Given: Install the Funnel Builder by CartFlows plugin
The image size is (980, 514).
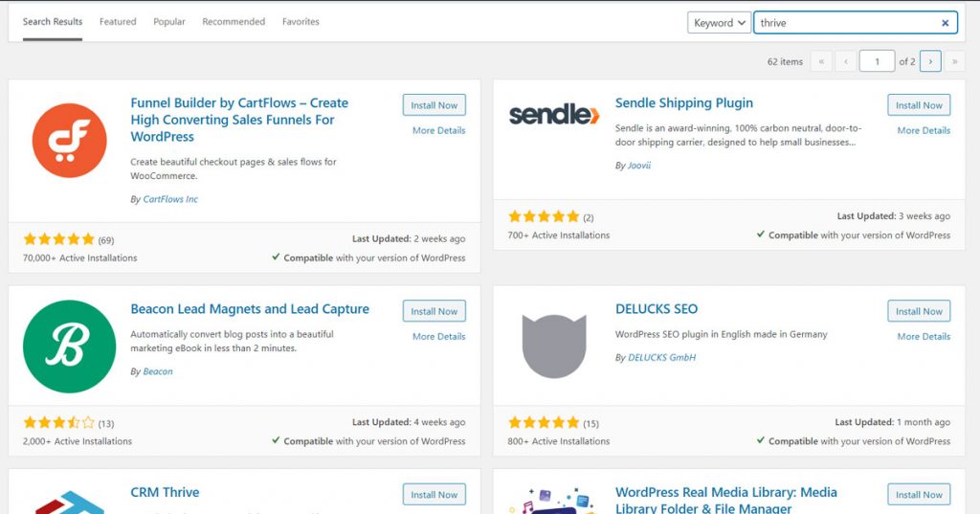Looking at the screenshot, I should [434, 105].
